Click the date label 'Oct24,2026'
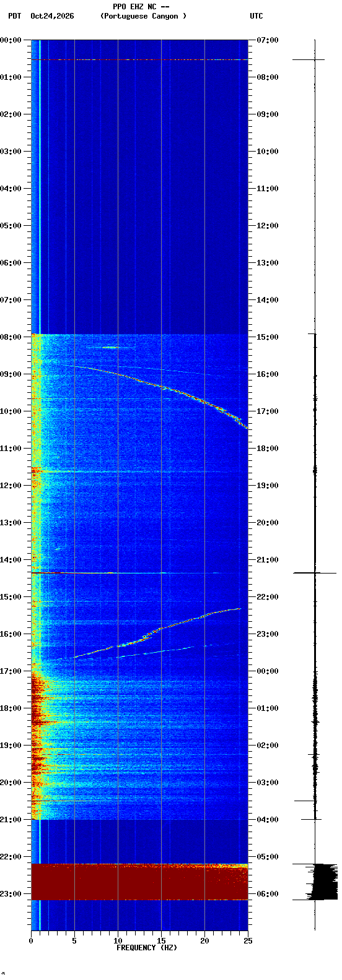This screenshot has width=342, height=980. click(52, 16)
